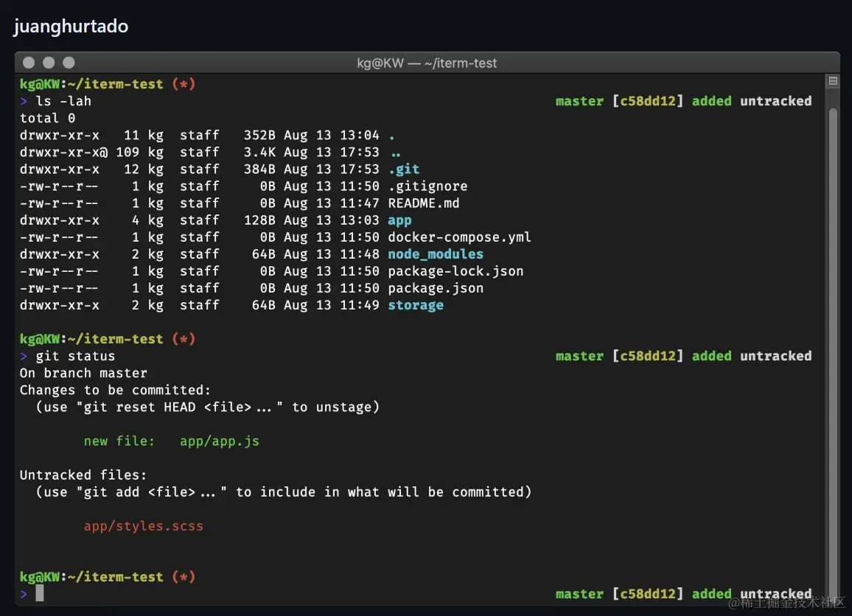Click the '109' link count value
The height and width of the screenshot is (616, 852).
point(128,152)
